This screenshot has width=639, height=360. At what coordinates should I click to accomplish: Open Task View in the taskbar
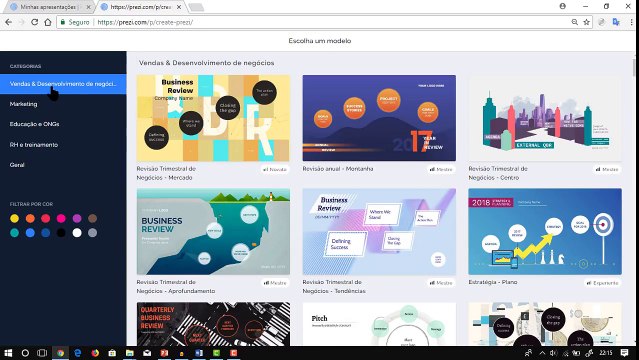pos(42,353)
